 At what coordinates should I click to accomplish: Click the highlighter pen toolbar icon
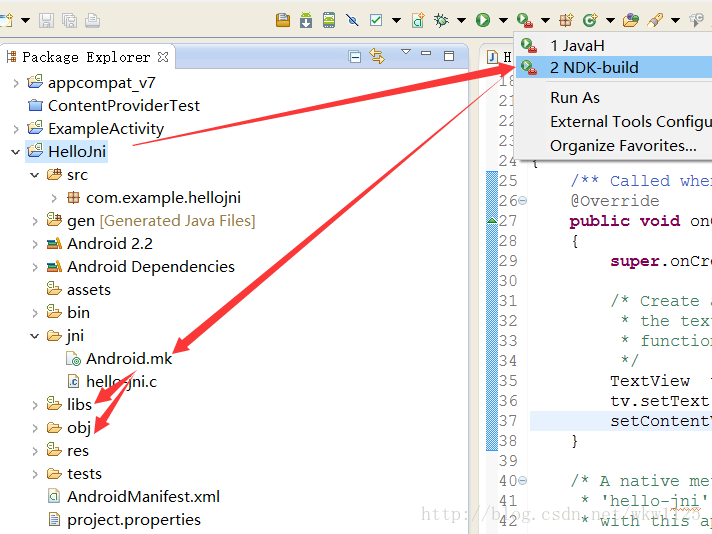(x=655, y=20)
